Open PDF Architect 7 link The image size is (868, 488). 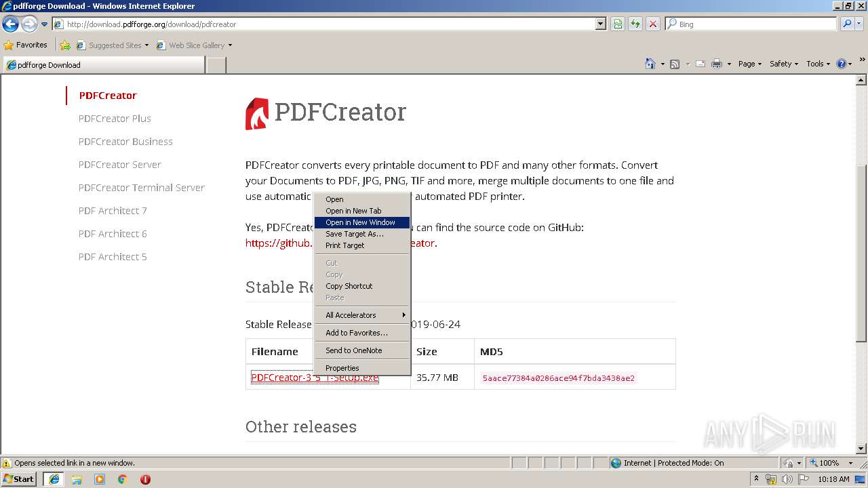[x=113, y=211]
